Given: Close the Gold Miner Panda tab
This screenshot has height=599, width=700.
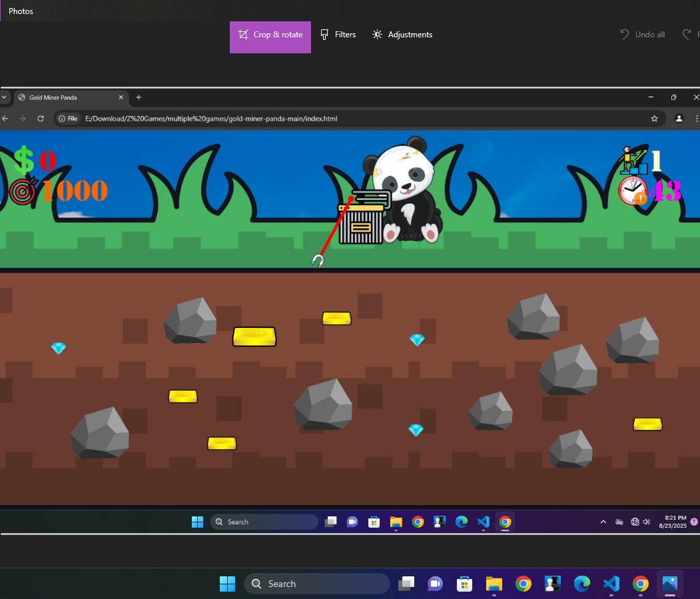Looking at the screenshot, I should click(121, 97).
